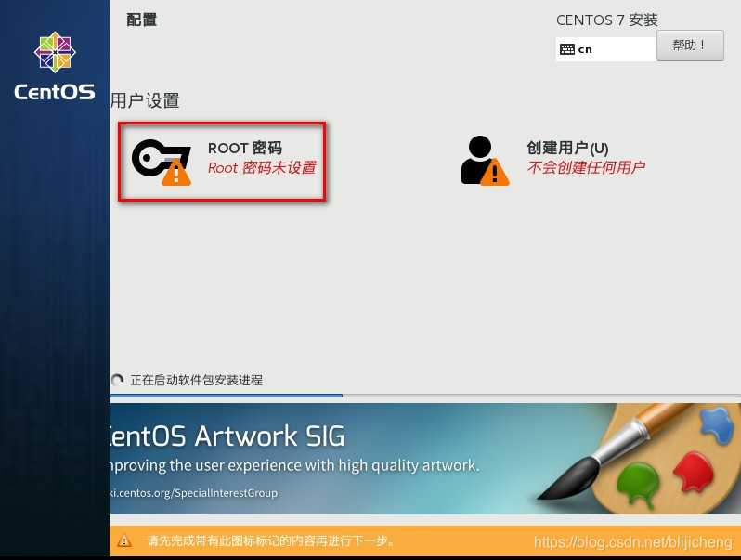Select the cn keyboard layout field
This screenshot has height=560, width=741.
(606, 49)
